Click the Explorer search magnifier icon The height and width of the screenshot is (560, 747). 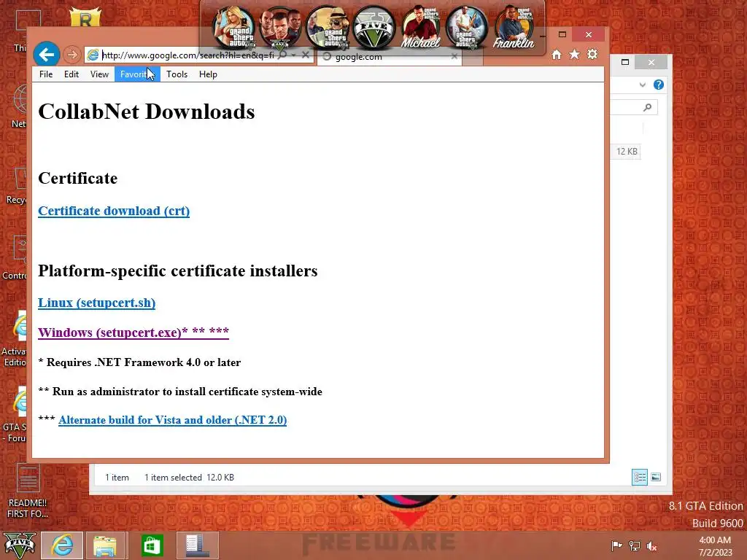point(647,107)
